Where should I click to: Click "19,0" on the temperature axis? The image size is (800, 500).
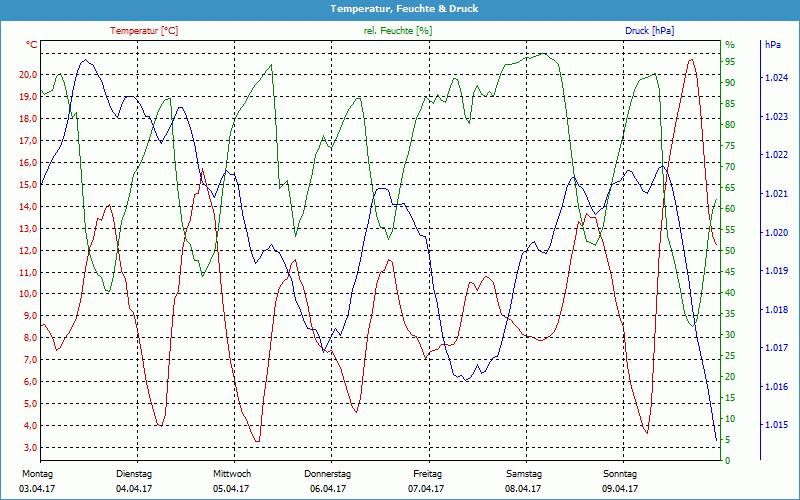pos(28,96)
